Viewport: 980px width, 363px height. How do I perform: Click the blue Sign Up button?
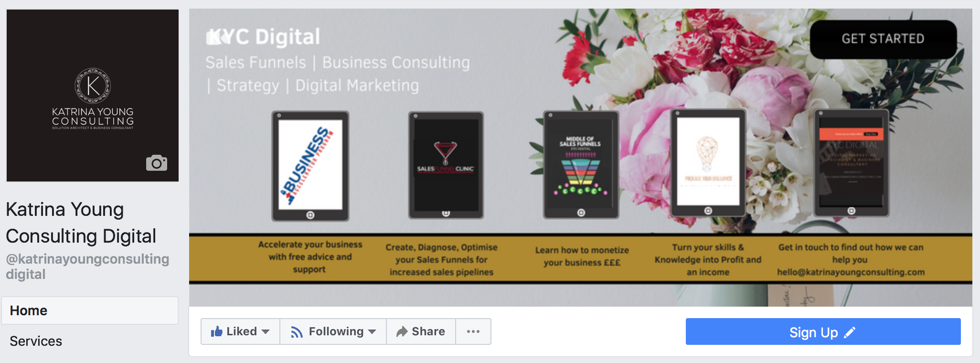823,331
